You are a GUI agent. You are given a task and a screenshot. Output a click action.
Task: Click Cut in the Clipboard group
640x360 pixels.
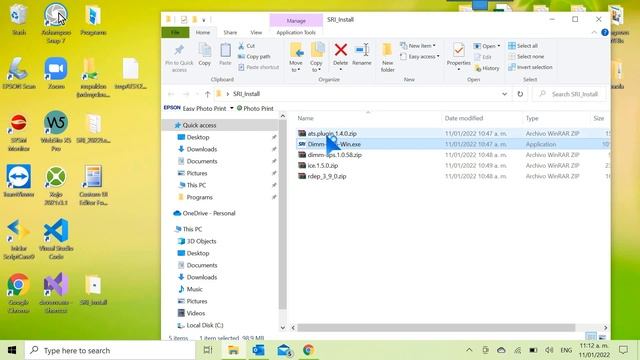(x=247, y=46)
